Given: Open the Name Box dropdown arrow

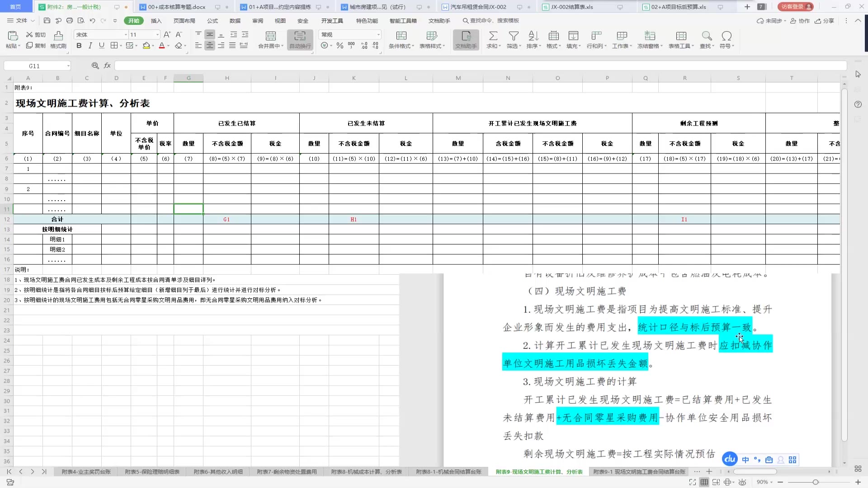Looking at the screenshot, I should click(68, 66).
